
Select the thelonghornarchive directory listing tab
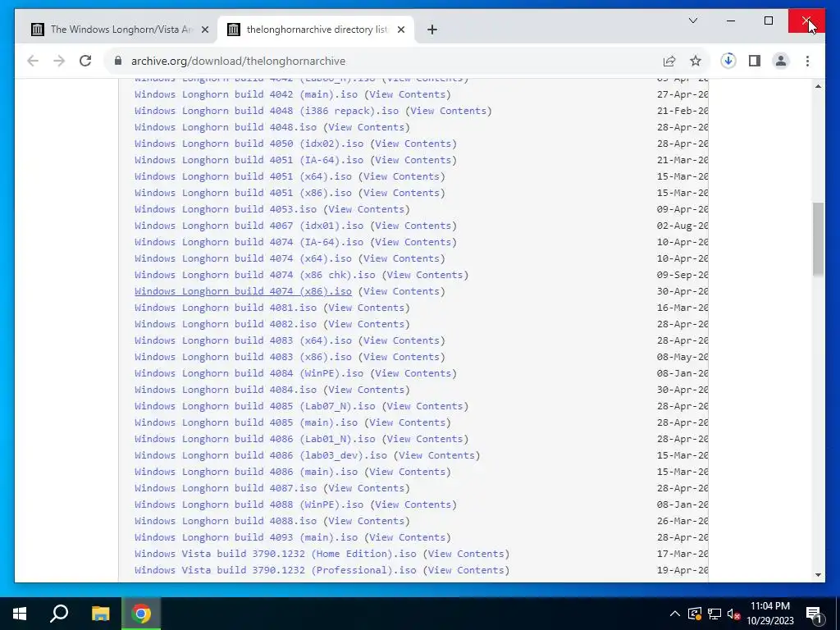pyautogui.click(x=316, y=30)
